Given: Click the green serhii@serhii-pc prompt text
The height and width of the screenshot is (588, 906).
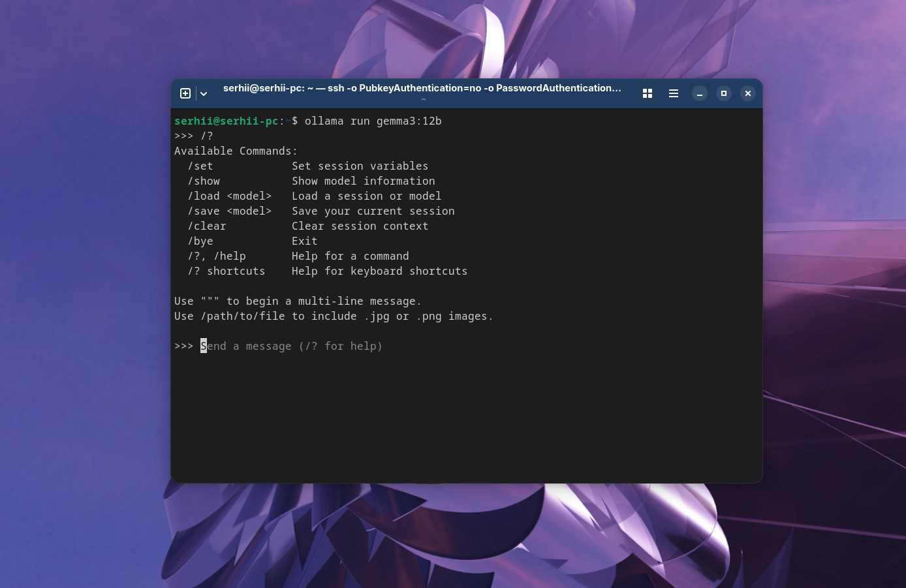Looking at the screenshot, I should coord(226,121).
